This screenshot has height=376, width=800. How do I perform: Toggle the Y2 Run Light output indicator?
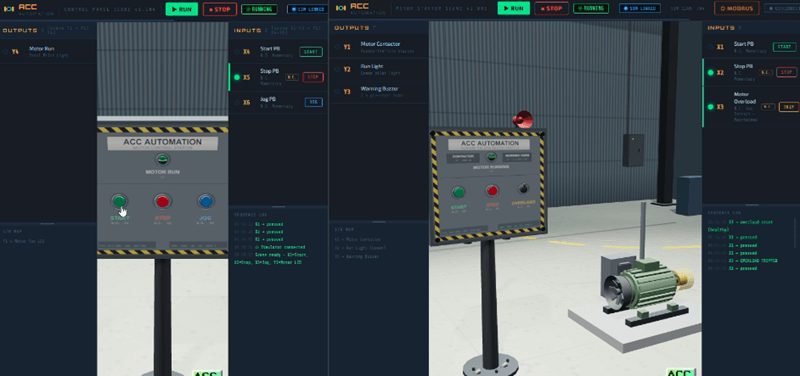(337, 69)
